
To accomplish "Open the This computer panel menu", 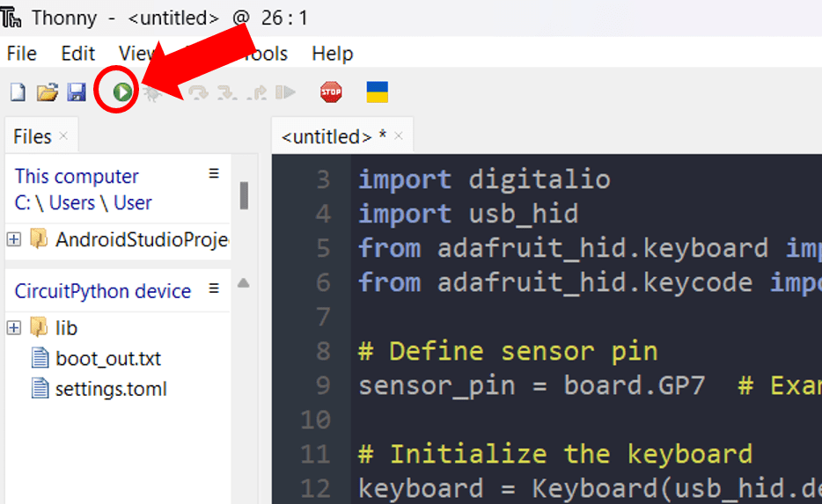I will (x=213, y=174).
